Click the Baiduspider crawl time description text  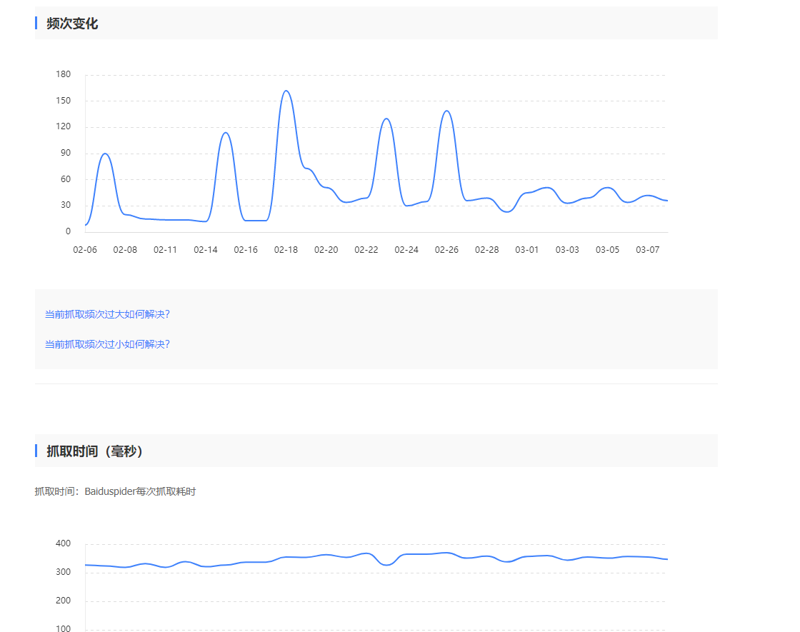pyautogui.click(x=115, y=492)
